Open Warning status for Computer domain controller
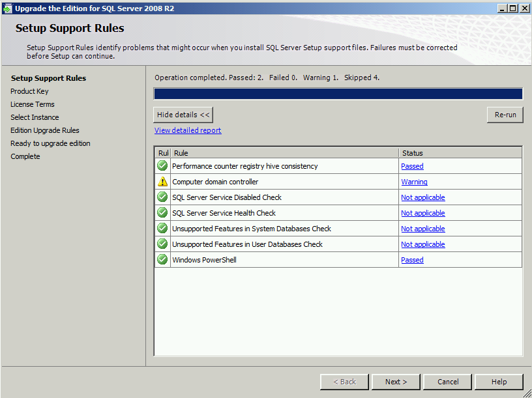 click(x=414, y=182)
